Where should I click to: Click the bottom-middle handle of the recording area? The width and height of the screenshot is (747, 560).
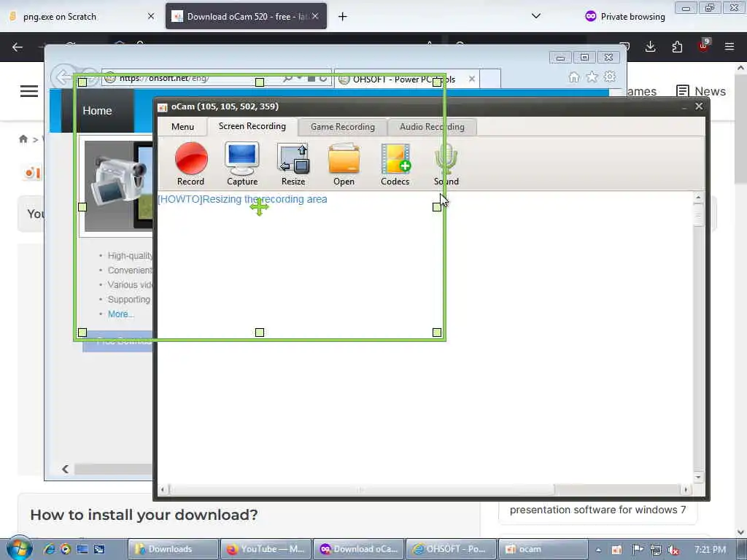pos(260,332)
